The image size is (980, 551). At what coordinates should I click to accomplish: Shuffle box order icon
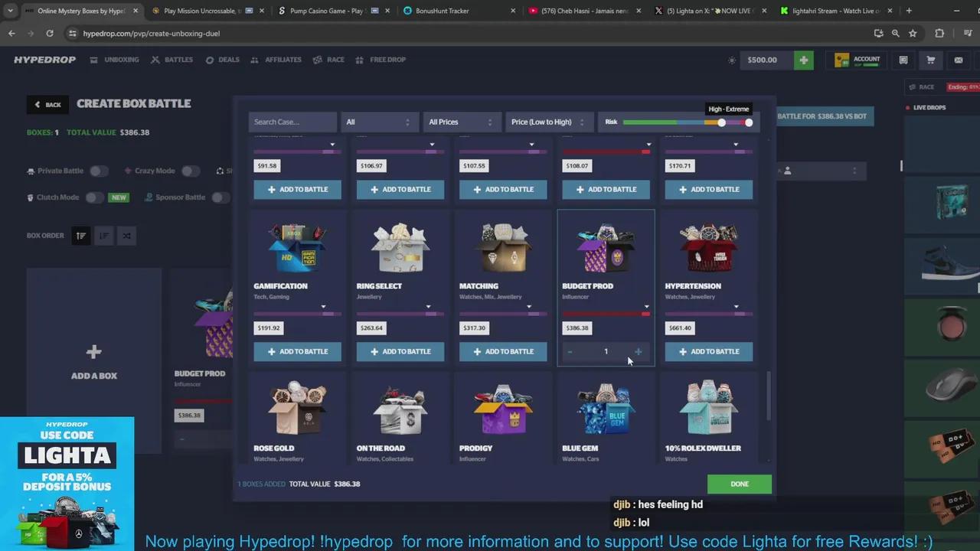click(x=126, y=236)
